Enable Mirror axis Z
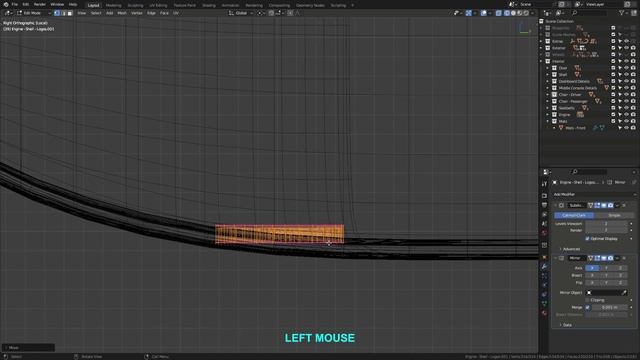 click(620, 268)
